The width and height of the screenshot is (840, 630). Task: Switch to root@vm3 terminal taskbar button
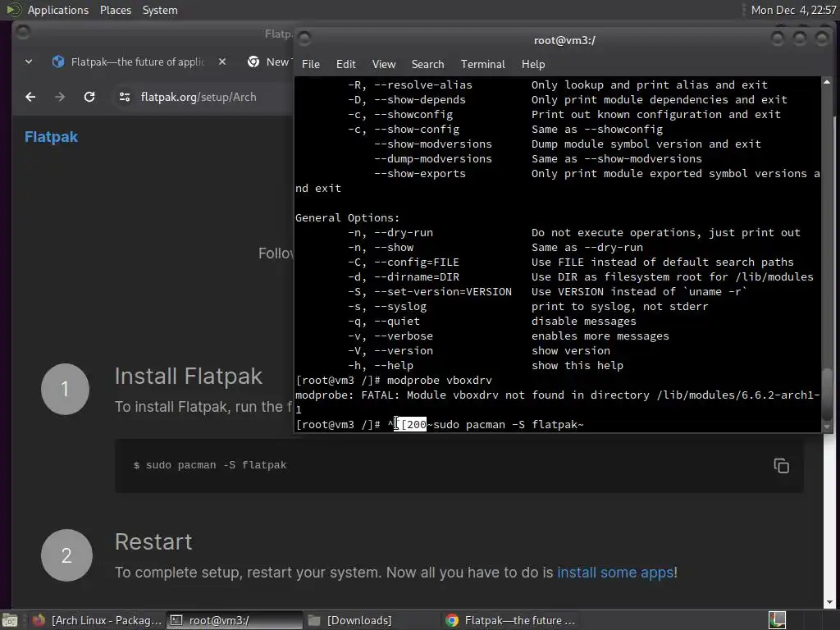pyautogui.click(x=234, y=620)
